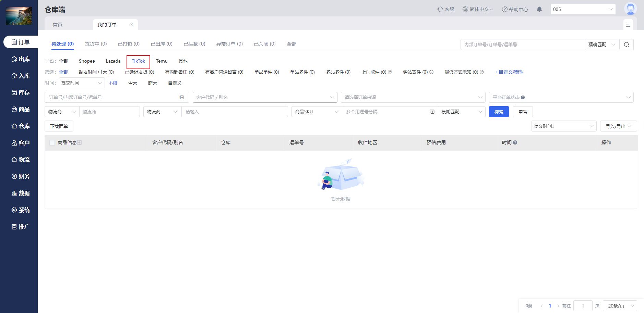Open the 客户代码 / 别名 dropdown
The height and width of the screenshot is (313, 644).
[265, 97]
